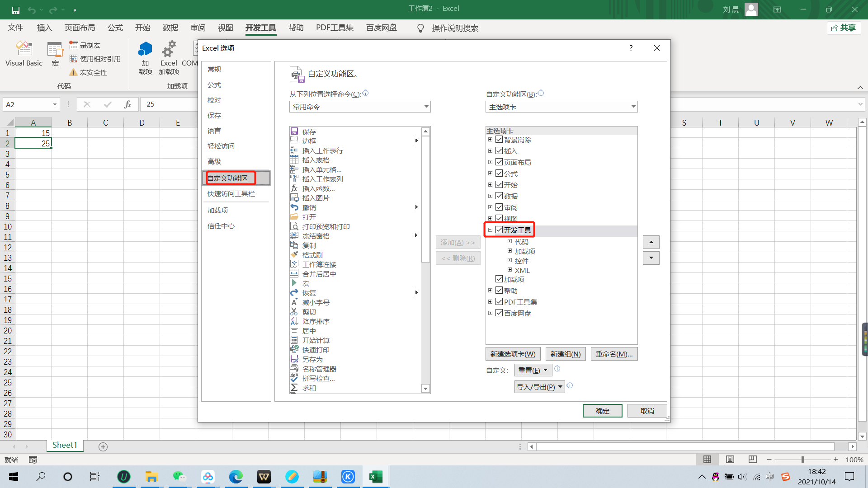Viewport: 868px width, 488px height.
Task: Click the 新建组 button
Action: [x=566, y=354]
